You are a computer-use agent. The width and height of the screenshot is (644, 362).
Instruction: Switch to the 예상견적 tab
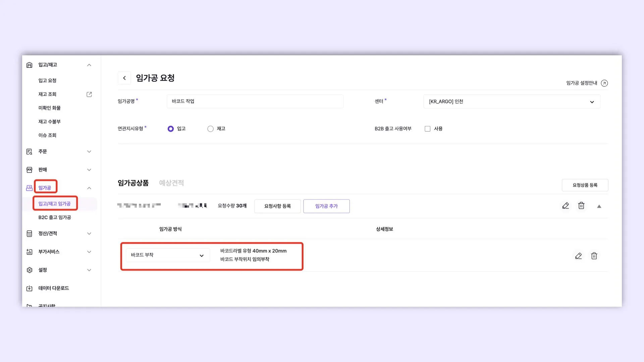click(x=171, y=183)
